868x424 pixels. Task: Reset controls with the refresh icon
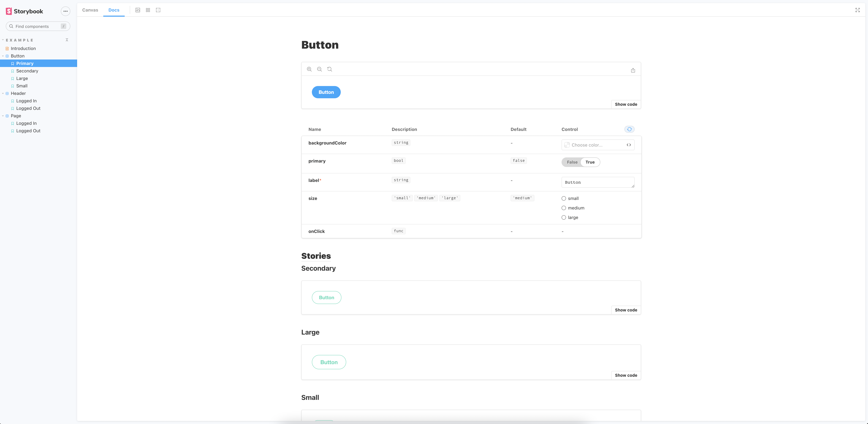tap(630, 129)
